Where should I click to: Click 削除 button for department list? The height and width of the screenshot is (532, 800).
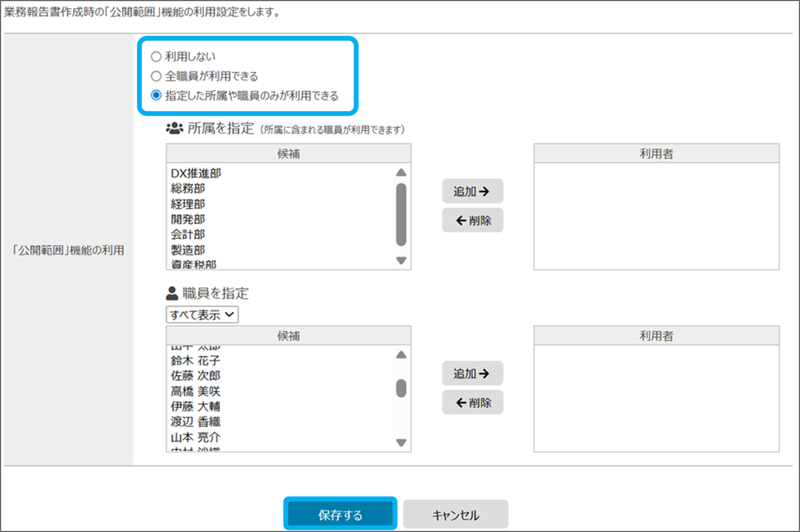pyautogui.click(x=472, y=220)
